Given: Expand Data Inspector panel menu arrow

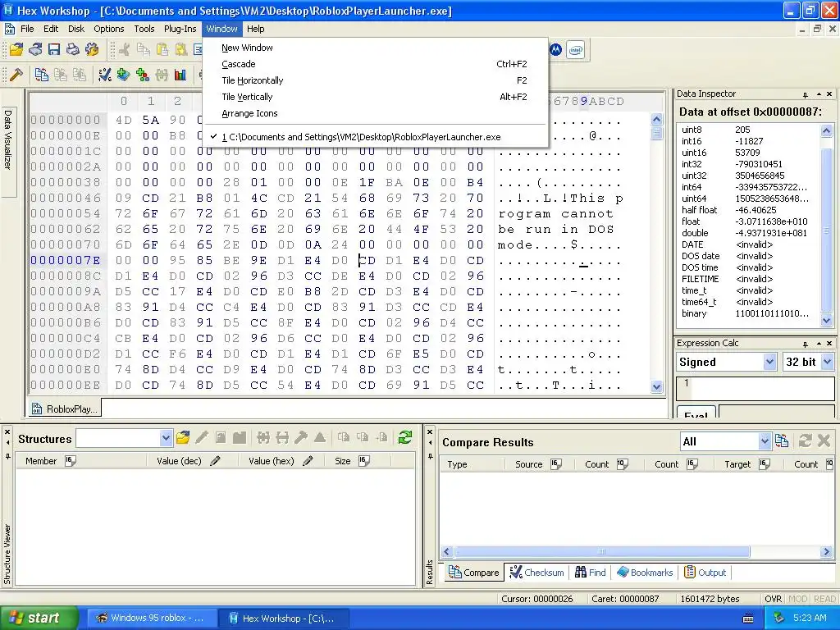Looking at the screenshot, I should tap(819, 94).
